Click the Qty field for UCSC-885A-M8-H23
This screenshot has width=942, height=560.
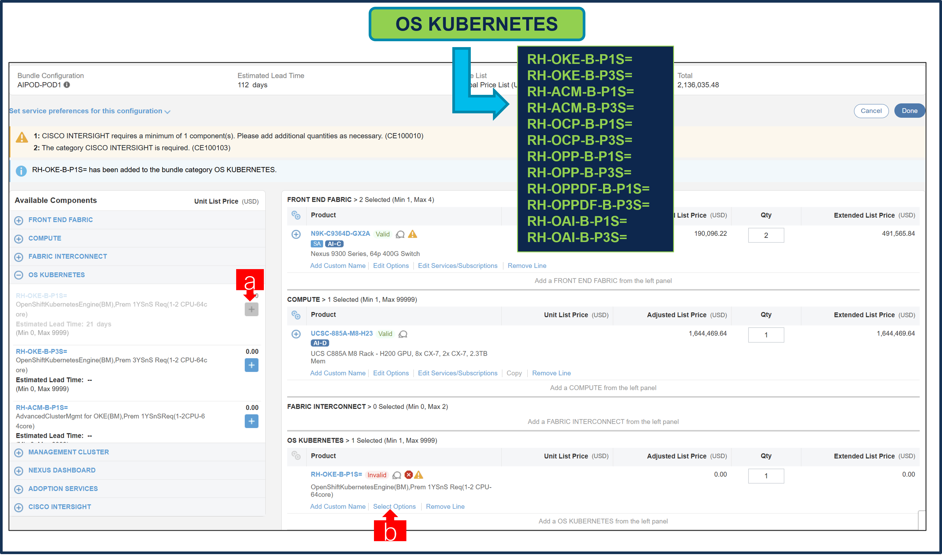click(x=766, y=335)
